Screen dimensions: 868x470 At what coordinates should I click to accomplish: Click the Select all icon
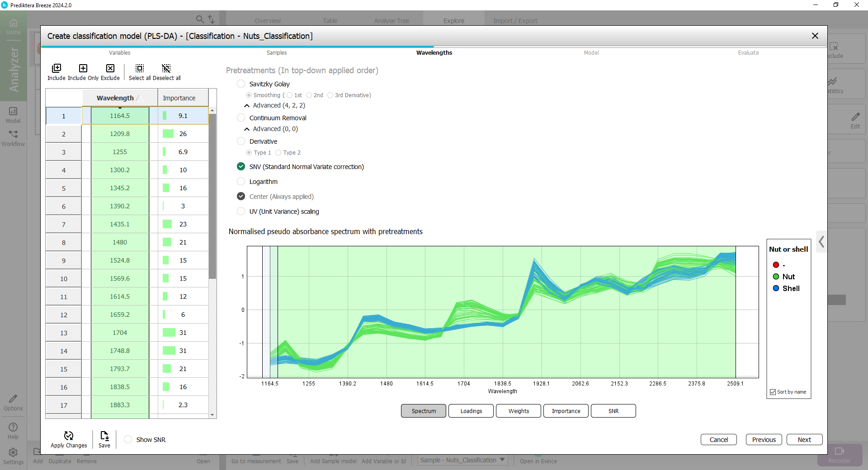point(140,69)
